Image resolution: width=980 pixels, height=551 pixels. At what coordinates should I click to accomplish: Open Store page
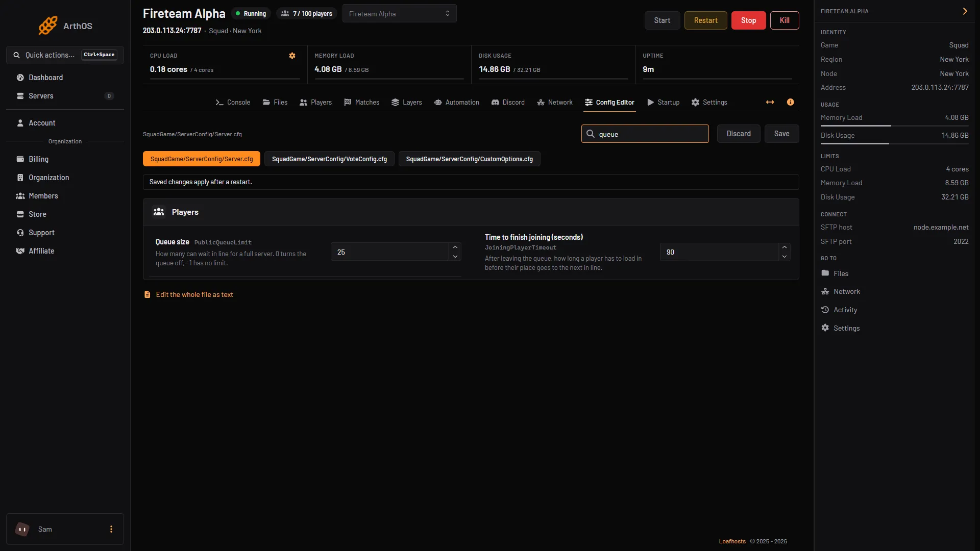point(65,214)
